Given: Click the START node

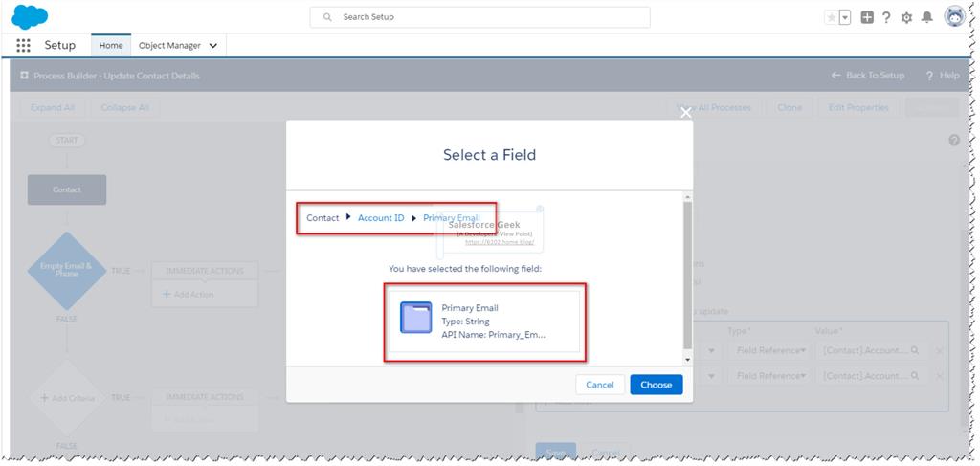Looking at the screenshot, I should [x=67, y=140].
